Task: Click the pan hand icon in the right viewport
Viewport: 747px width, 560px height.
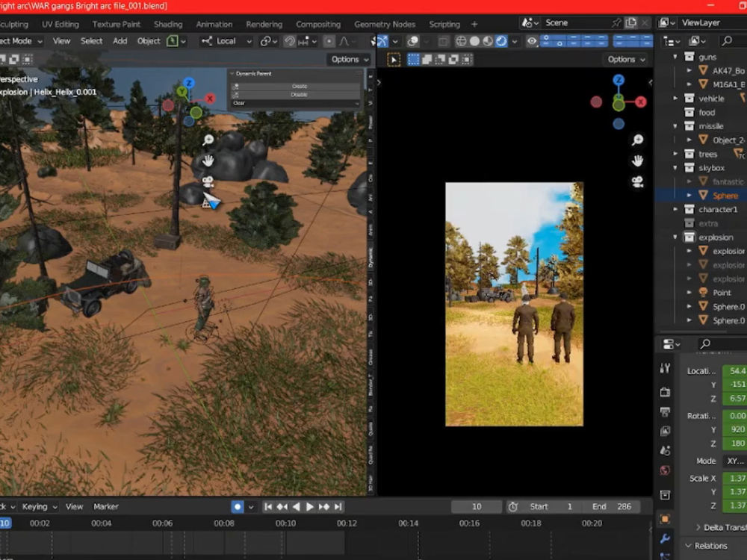Action: coord(637,161)
